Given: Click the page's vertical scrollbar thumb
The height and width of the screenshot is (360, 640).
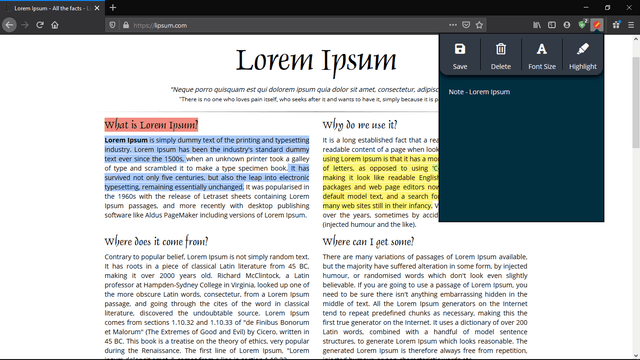Looking at the screenshot, I should click(x=636, y=102).
